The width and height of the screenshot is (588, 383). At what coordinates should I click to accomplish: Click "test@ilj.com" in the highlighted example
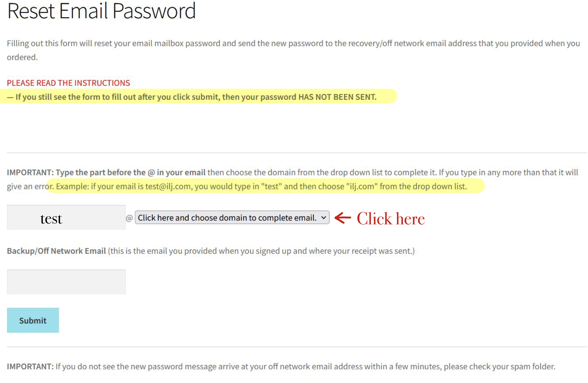point(168,186)
